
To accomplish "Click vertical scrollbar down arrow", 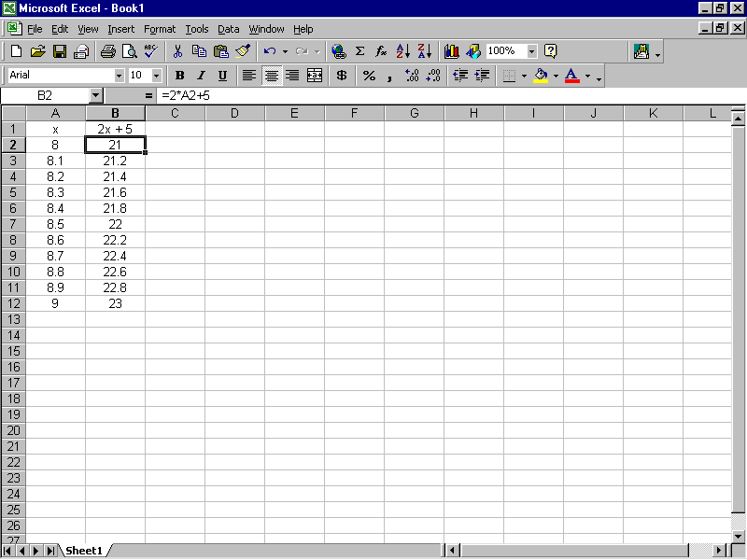I will [738, 536].
